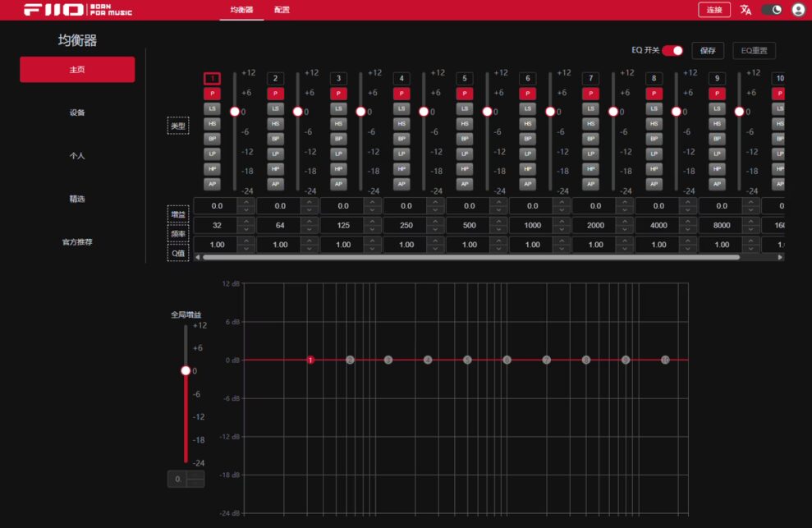Select HS filter type for band 3
Image resolution: width=812 pixels, height=528 pixels.
point(338,123)
